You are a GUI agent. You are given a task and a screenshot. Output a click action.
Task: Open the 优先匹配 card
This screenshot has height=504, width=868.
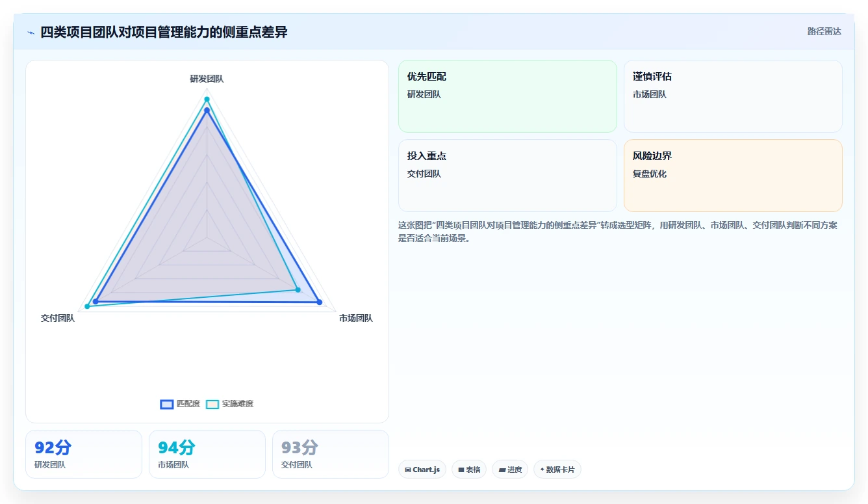[x=507, y=96]
